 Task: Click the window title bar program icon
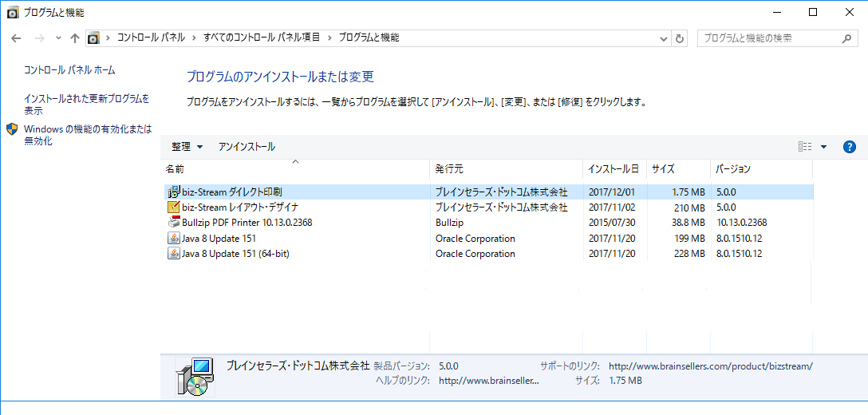coord(14,12)
